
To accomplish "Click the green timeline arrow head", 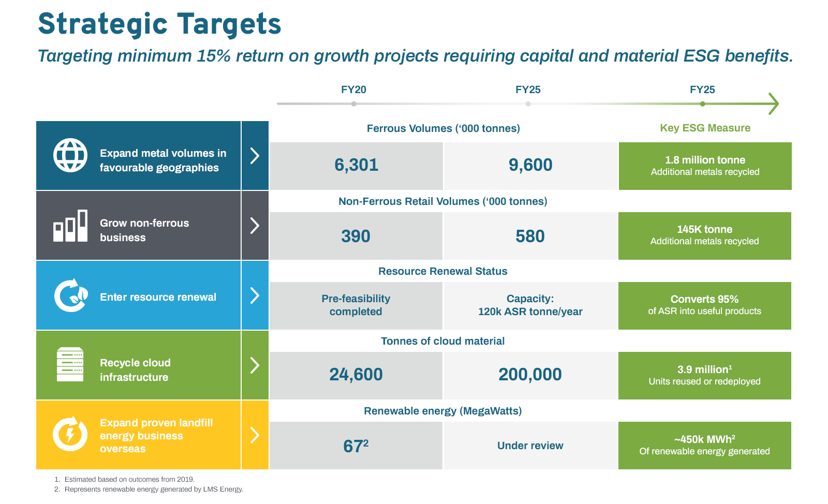I will [x=773, y=103].
